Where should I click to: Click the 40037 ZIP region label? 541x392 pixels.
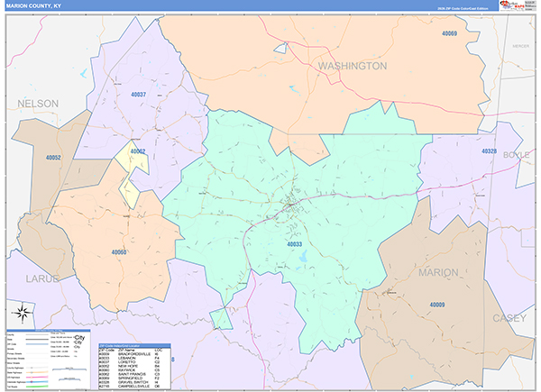(138, 94)
